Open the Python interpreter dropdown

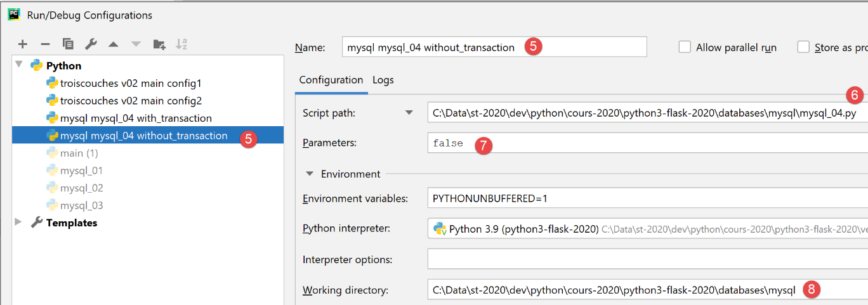(x=647, y=229)
